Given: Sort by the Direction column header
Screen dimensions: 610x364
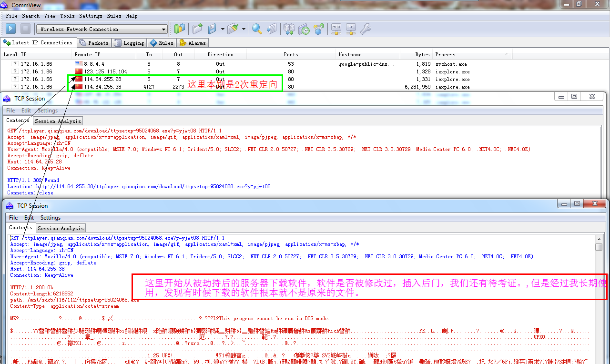Looking at the screenshot, I should point(221,54).
